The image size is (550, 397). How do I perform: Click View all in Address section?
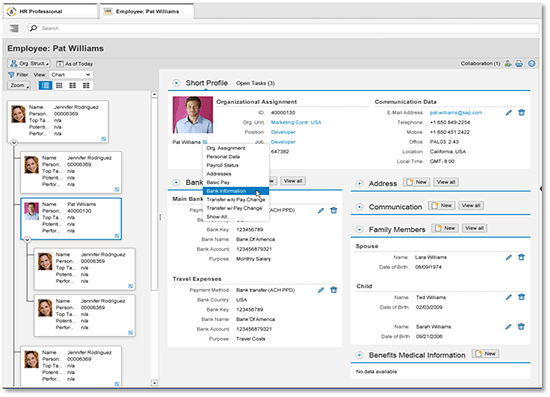click(446, 182)
